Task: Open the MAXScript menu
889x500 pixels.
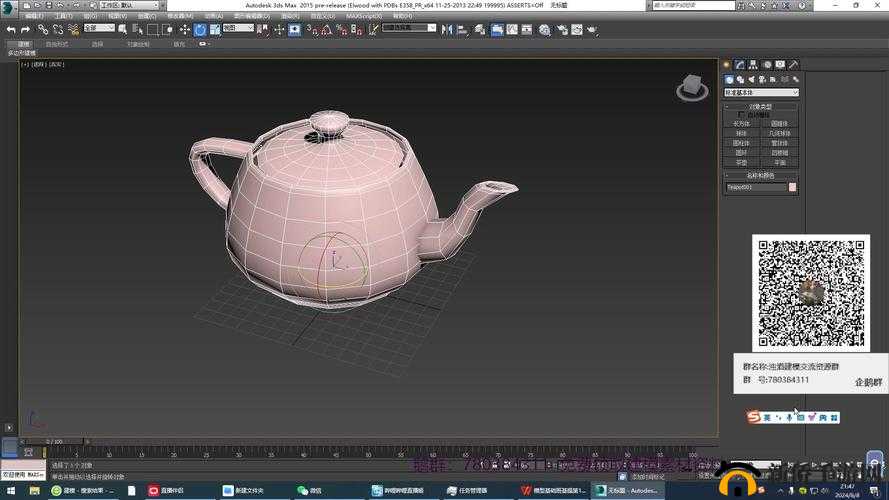Action: [364, 16]
